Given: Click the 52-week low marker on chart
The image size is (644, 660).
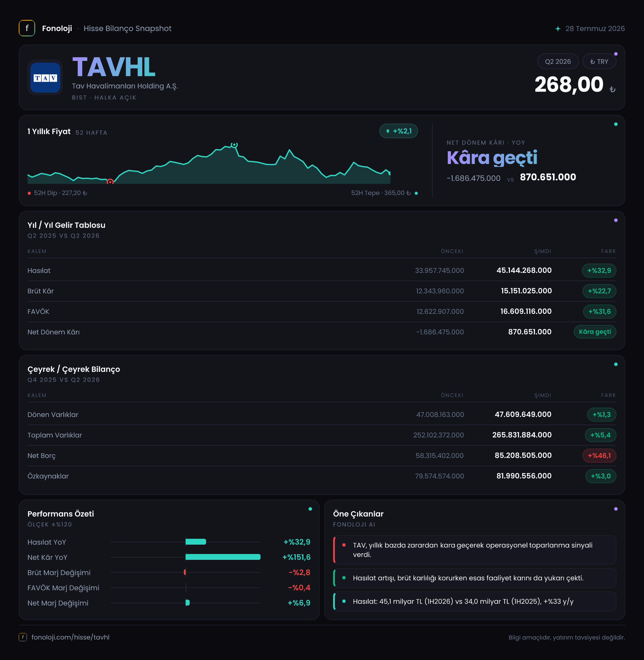Looking at the screenshot, I should tap(110, 182).
